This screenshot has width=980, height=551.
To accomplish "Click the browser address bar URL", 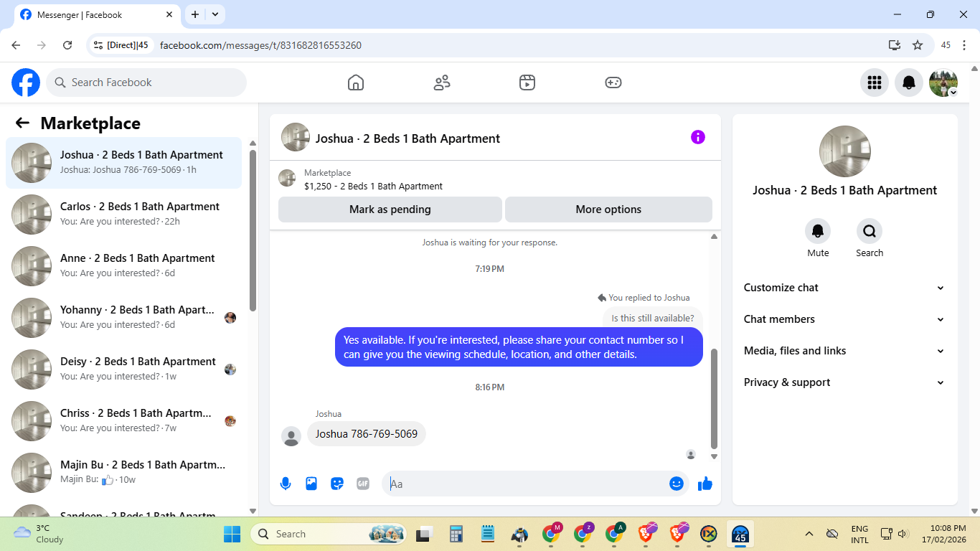I will (x=260, y=45).
